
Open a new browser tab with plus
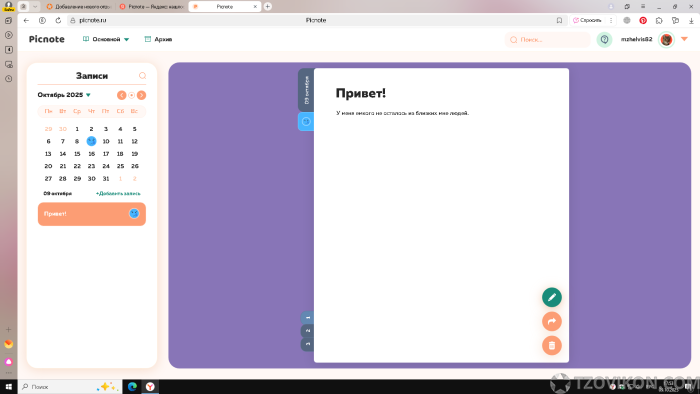268,6
